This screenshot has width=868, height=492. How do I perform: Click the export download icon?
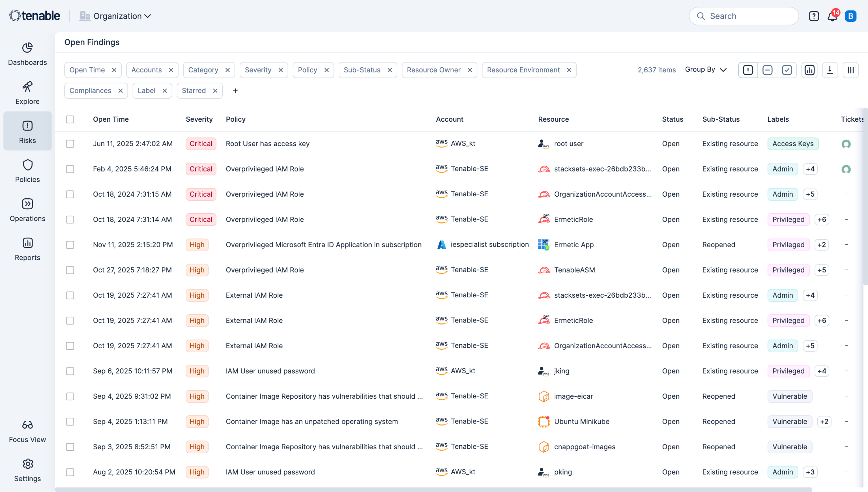pos(830,70)
